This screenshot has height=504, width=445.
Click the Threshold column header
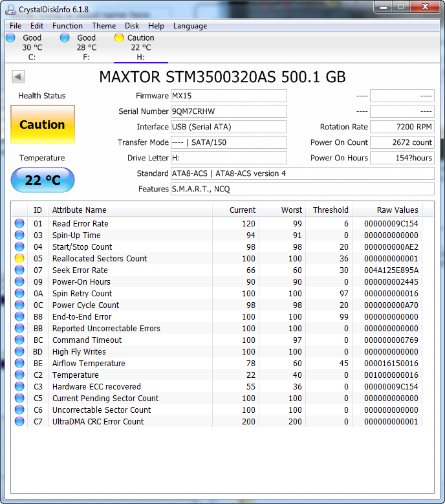click(329, 210)
